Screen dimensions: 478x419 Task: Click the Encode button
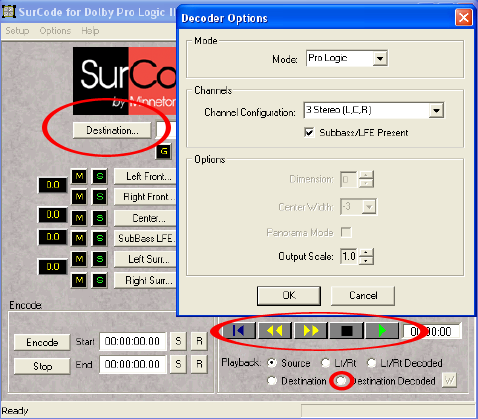pos(42,342)
